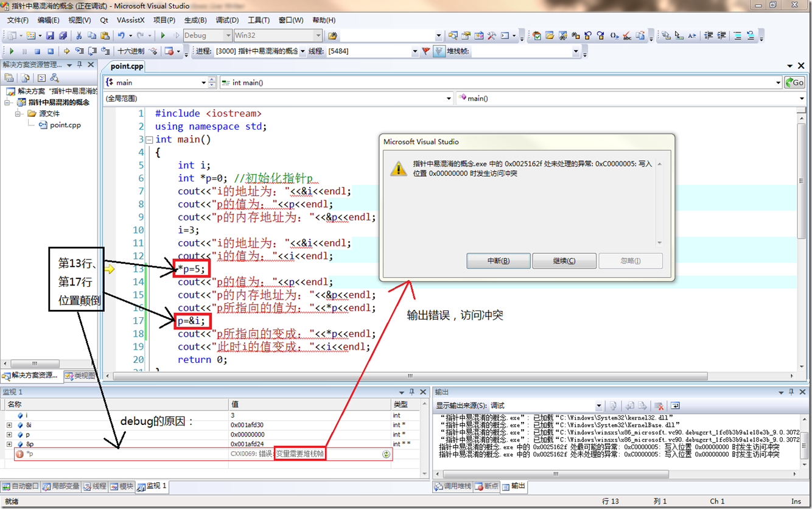The image size is (812, 509).
Task: Open the 显示输出来源 dropdown showing 调试
Action: tap(599, 405)
